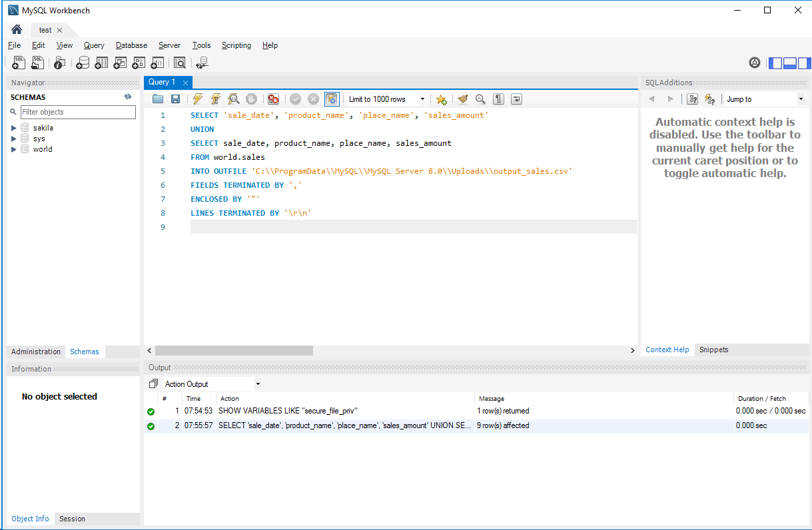Switch to the Context Help tab
Screen dimensions: 812x530
coord(667,350)
